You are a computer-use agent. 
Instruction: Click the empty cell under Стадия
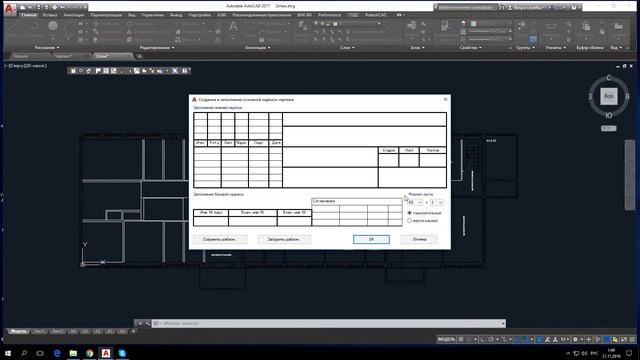pyautogui.click(x=388, y=160)
